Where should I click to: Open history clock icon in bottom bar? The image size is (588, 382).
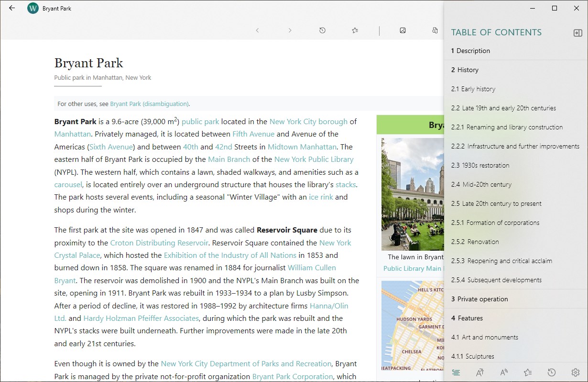[x=552, y=372]
